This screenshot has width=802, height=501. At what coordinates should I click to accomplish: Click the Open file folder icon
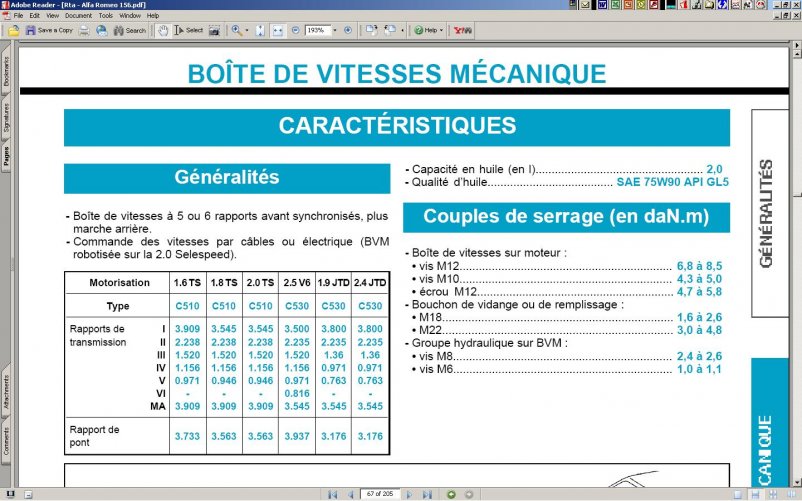14,30
